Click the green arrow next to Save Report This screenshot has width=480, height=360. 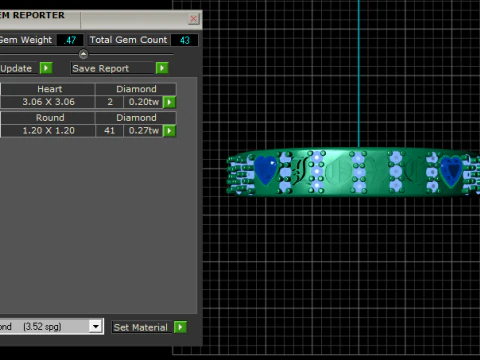tap(162, 68)
